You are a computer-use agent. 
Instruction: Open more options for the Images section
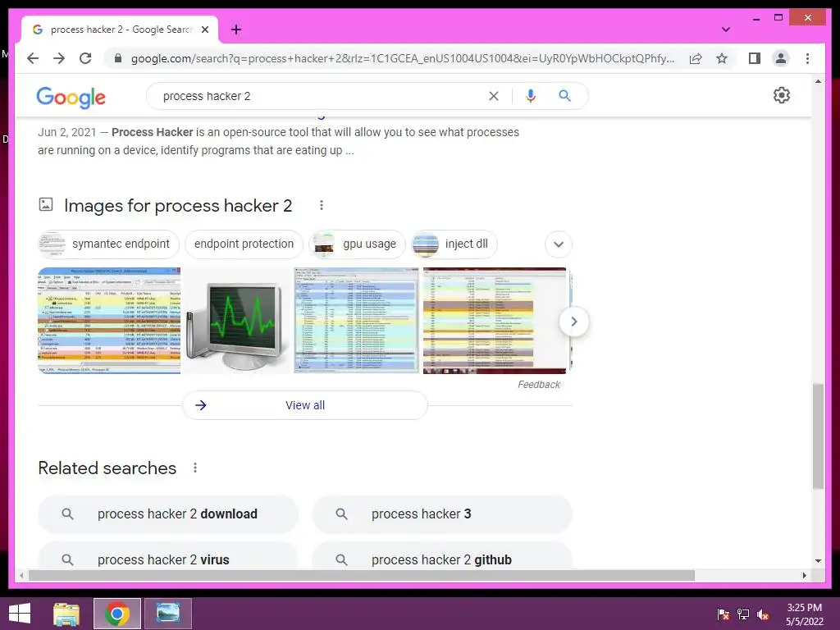click(x=322, y=205)
